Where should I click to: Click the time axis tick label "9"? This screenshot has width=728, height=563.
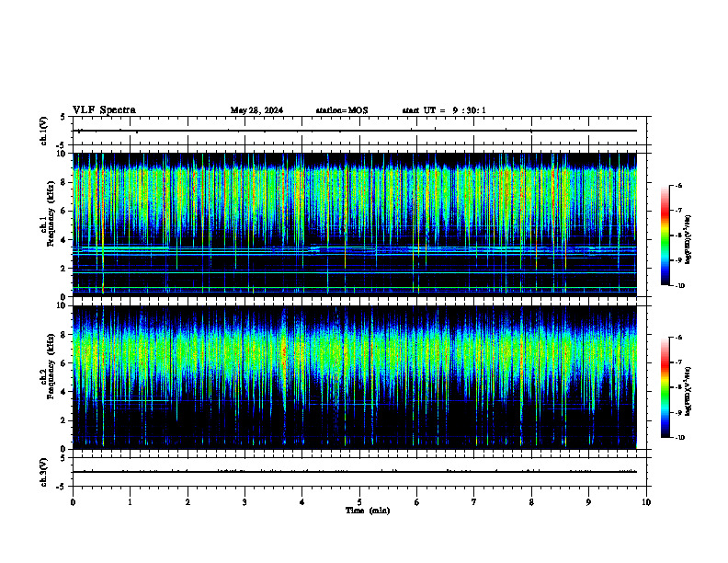point(588,502)
